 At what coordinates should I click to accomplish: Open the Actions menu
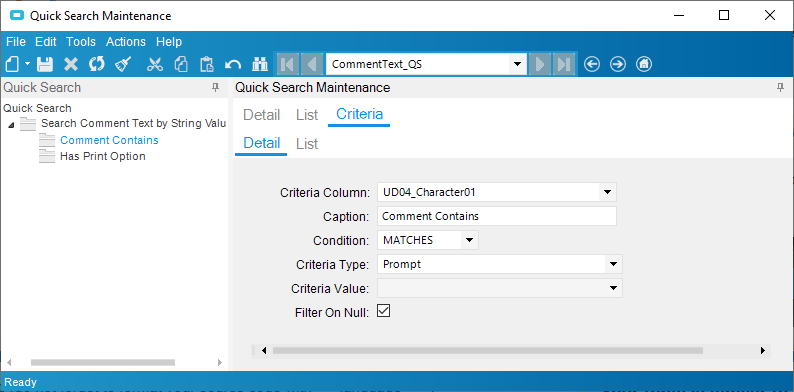tap(126, 42)
